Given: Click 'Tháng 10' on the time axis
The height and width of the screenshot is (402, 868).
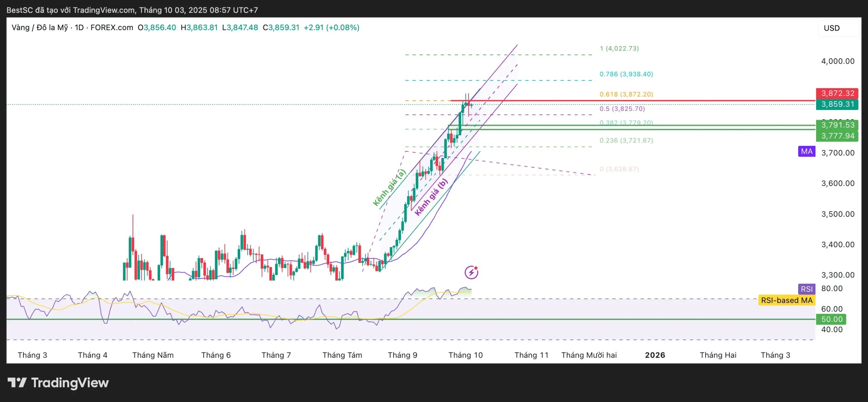Looking at the screenshot, I should 466,355.
